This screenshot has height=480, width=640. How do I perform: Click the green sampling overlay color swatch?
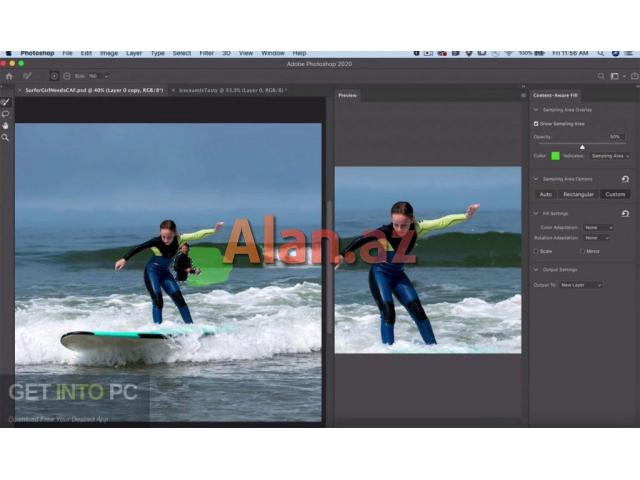coord(555,156)
